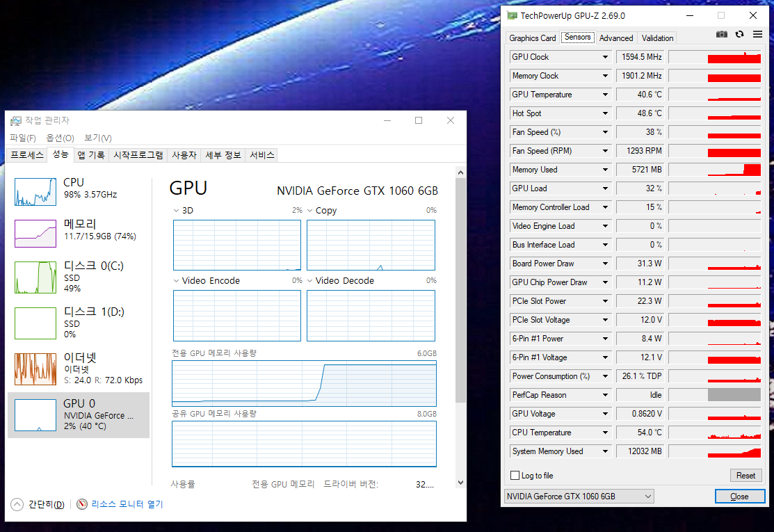Screen dimensions: 774x532
Task: Switch to the 사용자 tab
Action: [x=184, y=155]
